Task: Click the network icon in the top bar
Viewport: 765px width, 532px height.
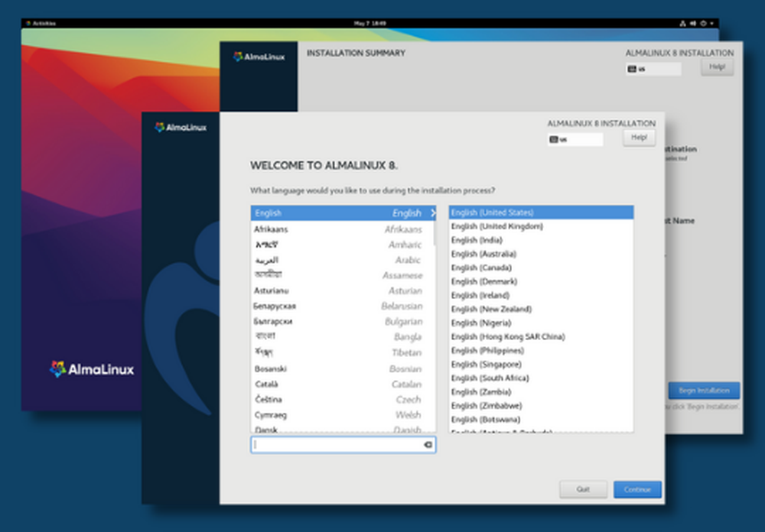Action: point(682,23)
